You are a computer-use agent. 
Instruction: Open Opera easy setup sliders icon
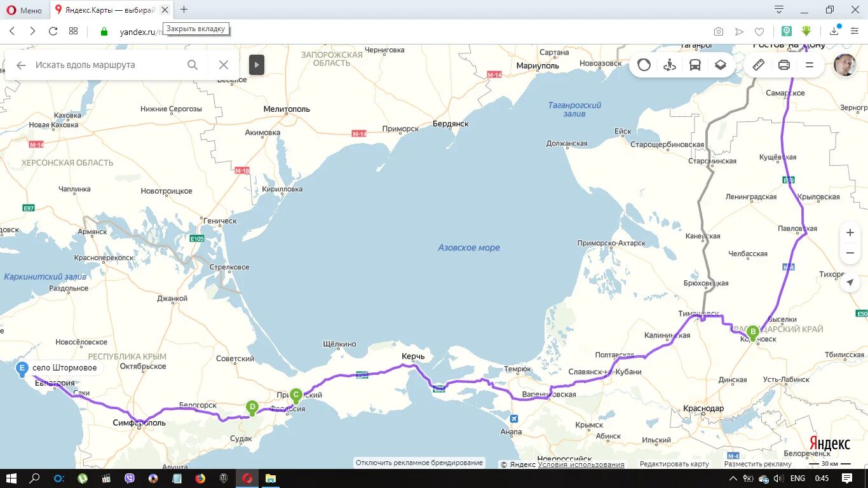pyautogui.click(x=855, y=31)
